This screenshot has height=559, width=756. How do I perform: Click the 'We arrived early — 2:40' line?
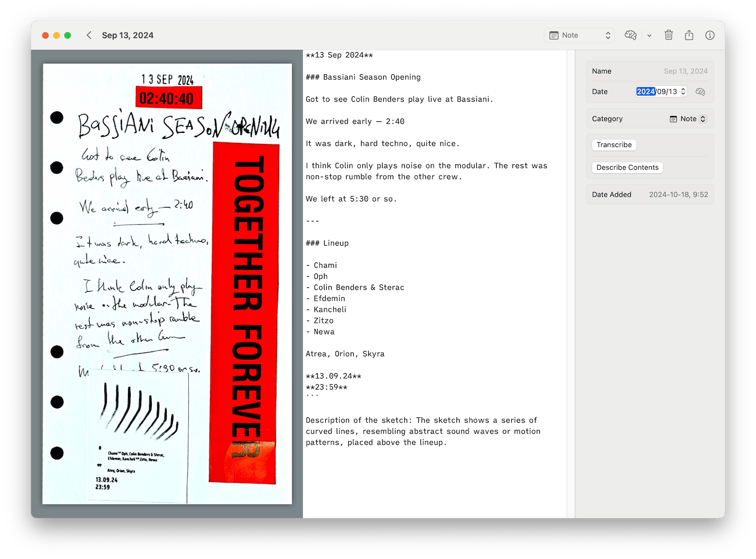click(x=355, y=122)
